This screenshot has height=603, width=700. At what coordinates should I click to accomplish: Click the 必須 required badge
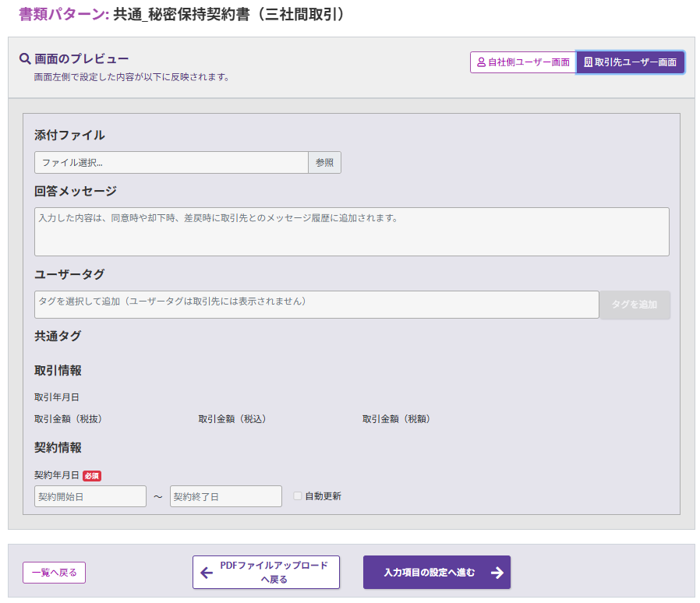(92, 476)
